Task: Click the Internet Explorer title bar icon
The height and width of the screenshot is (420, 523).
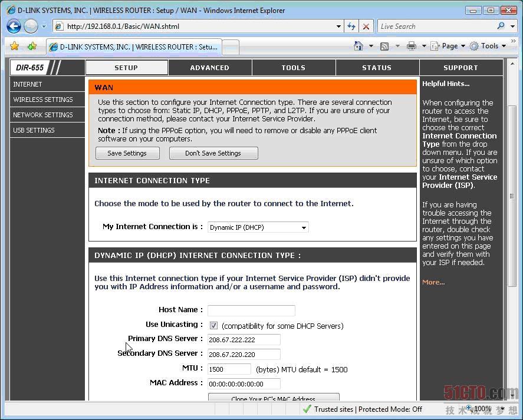Action: [x=11, y=10]
